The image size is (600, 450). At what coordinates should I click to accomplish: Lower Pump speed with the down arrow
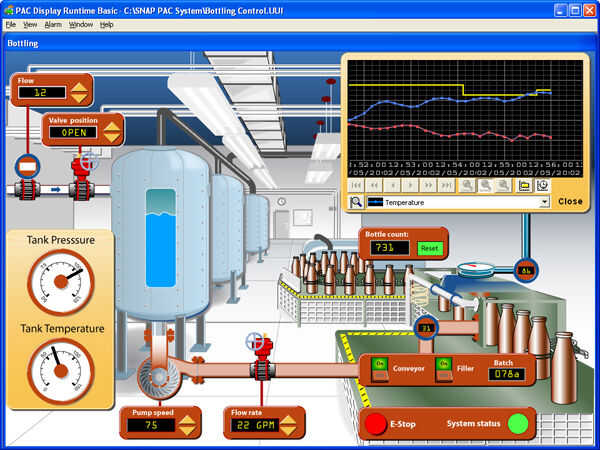(188, 430)
